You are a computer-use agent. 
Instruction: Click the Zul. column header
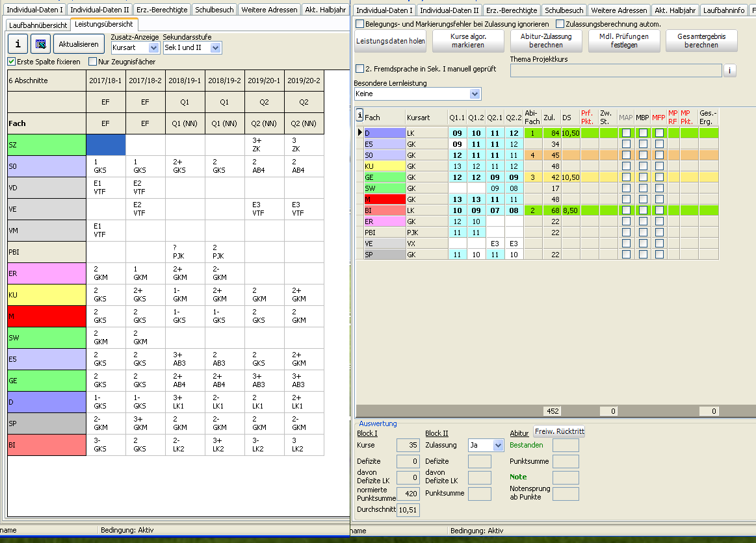(551, 117)
